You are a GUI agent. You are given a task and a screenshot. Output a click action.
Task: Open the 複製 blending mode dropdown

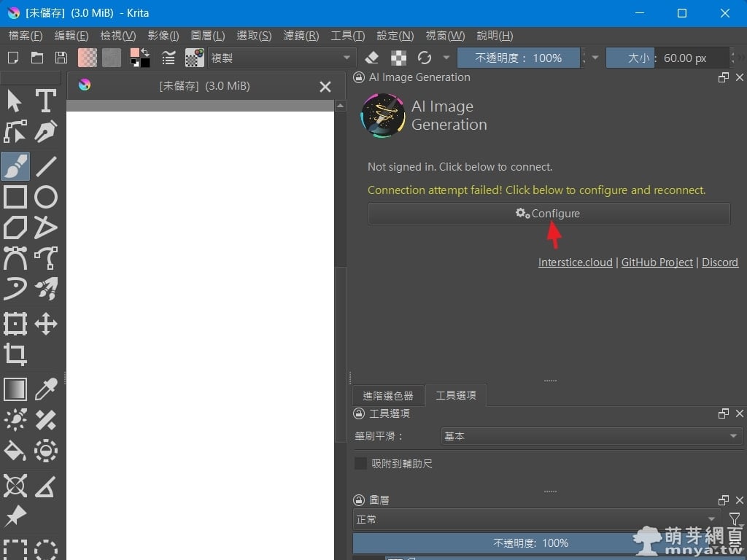pos(282,58)
